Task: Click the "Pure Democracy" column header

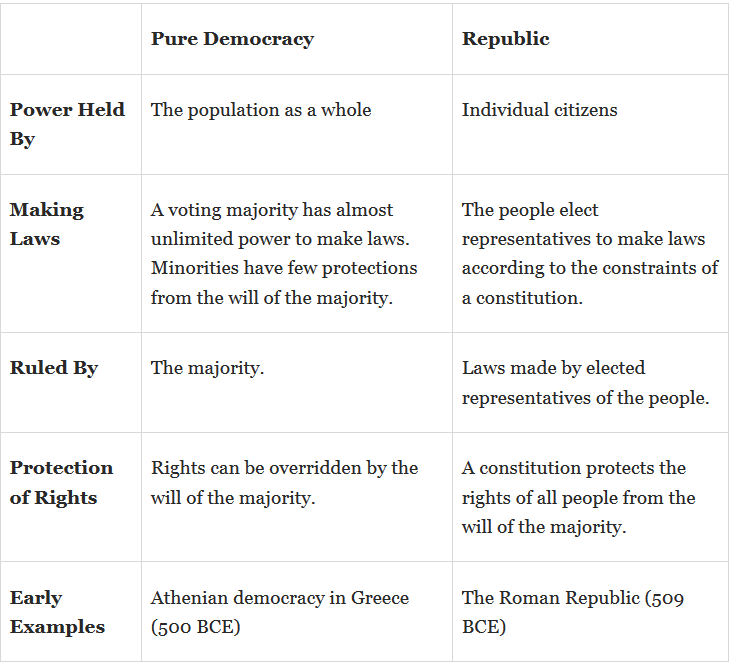Action: click(x=232, y=39)
